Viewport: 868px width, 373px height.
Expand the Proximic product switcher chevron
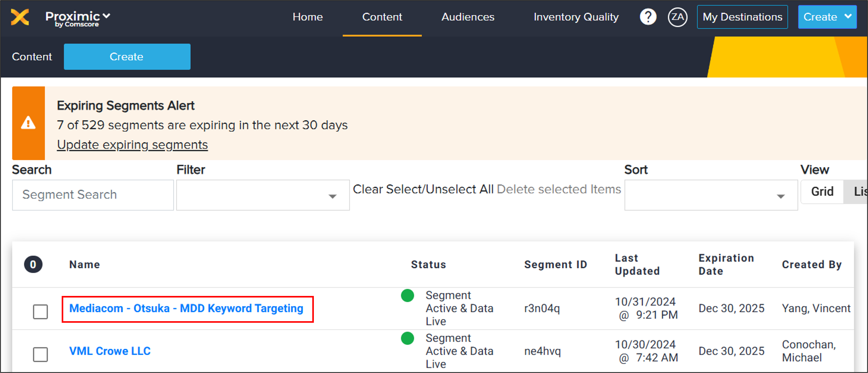pos(106,16)
